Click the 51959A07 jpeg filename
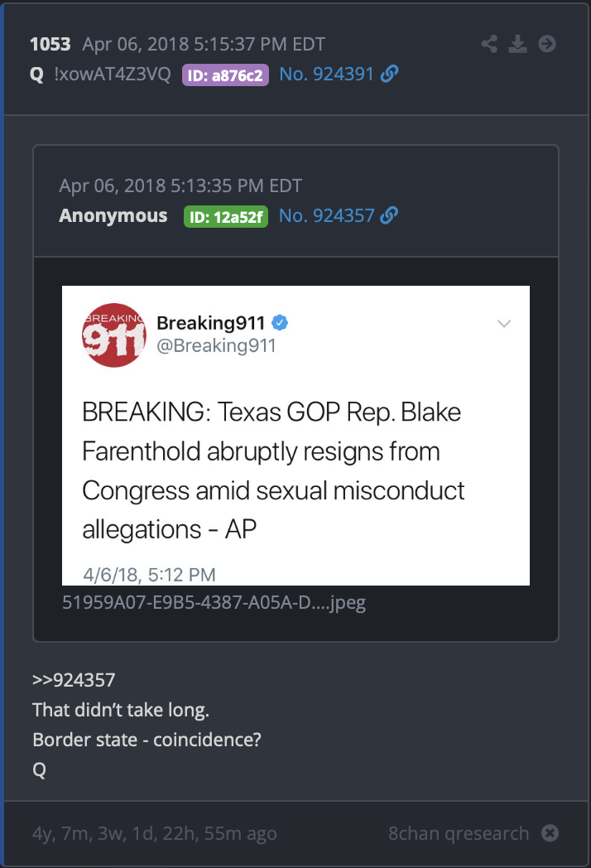The width and height of the screenshot is (591, 868). (214, 602)
